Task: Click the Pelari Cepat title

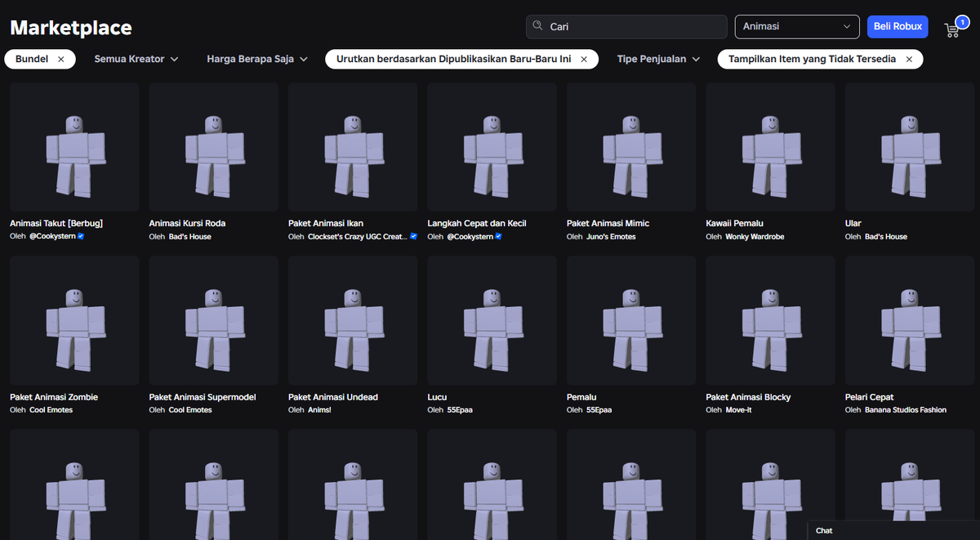Action: pyautogui.click(x=870, y=397)
